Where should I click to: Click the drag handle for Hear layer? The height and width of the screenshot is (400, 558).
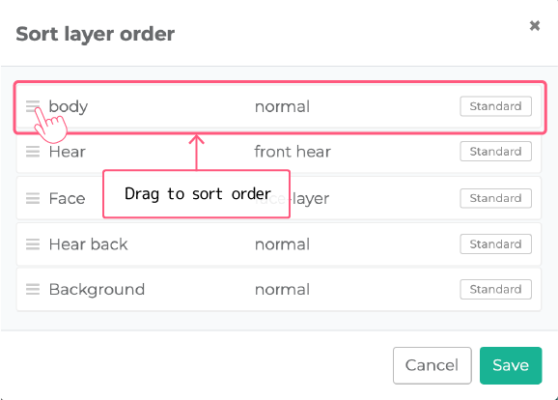[33, 152]
